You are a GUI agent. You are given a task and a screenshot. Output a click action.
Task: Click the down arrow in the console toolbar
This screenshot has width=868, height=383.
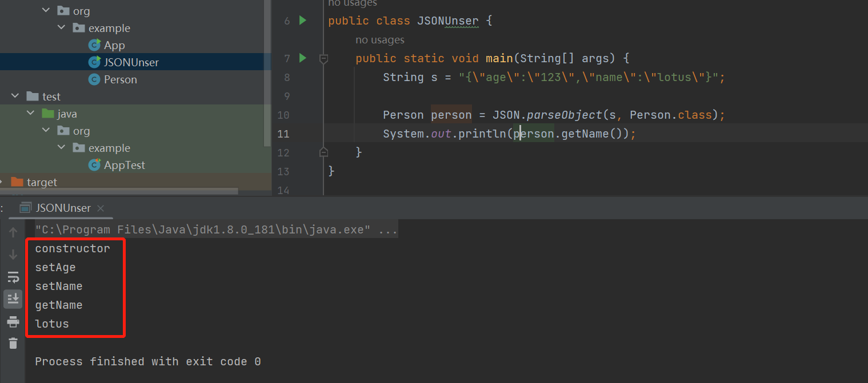pos(13,255)
